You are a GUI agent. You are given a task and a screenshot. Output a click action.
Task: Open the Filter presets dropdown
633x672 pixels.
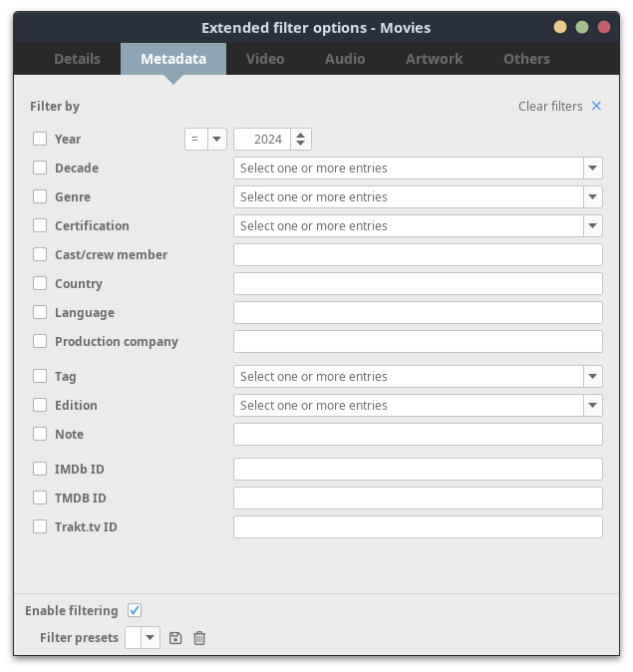[x=150, y=638]
